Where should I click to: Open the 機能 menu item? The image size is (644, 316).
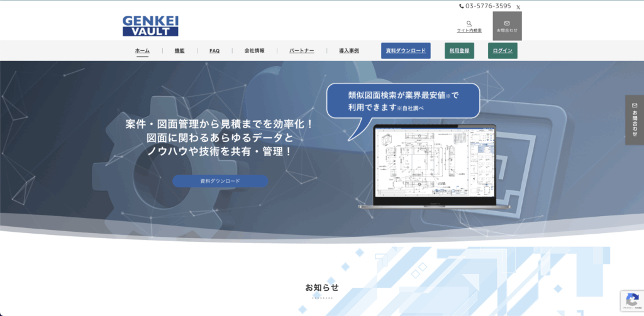pos(179,51)
